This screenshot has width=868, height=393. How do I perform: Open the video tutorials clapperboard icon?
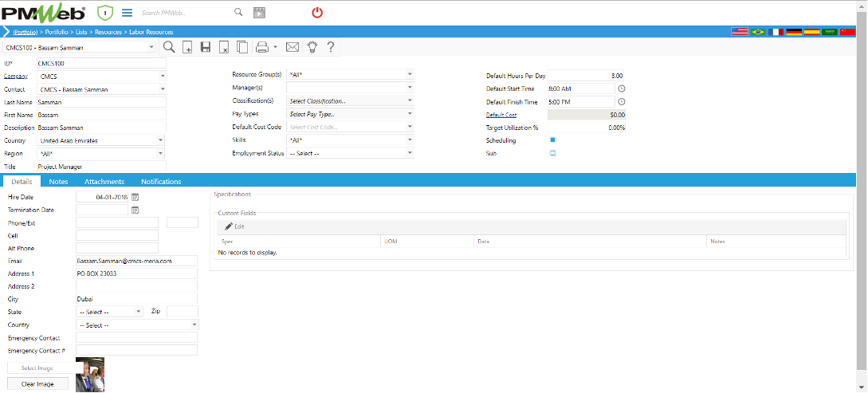click(259, 13)
